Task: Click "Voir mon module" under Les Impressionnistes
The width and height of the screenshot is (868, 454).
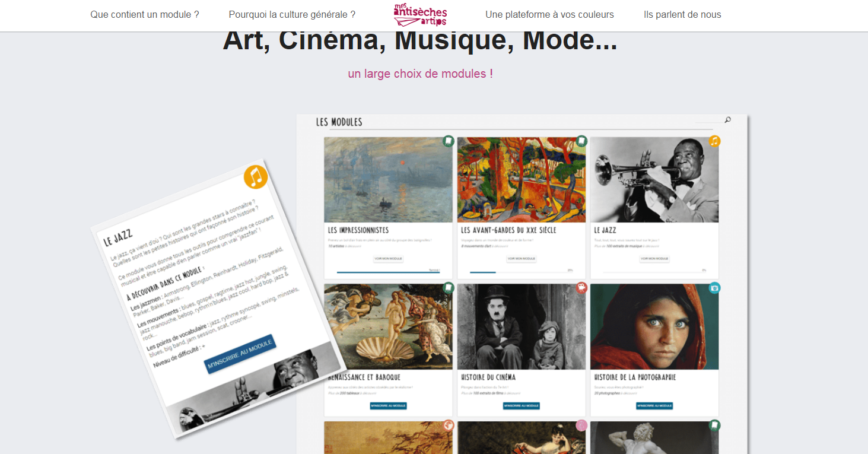Action: (x=388, y=259)
